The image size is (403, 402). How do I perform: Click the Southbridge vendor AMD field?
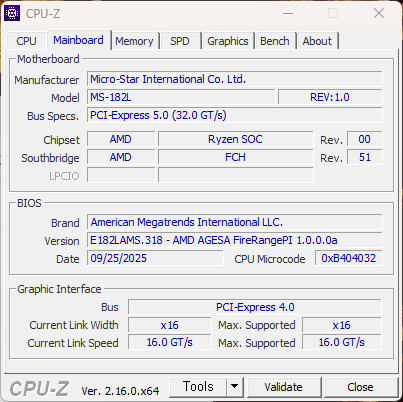pyautogui.click(x=121, y=157)
